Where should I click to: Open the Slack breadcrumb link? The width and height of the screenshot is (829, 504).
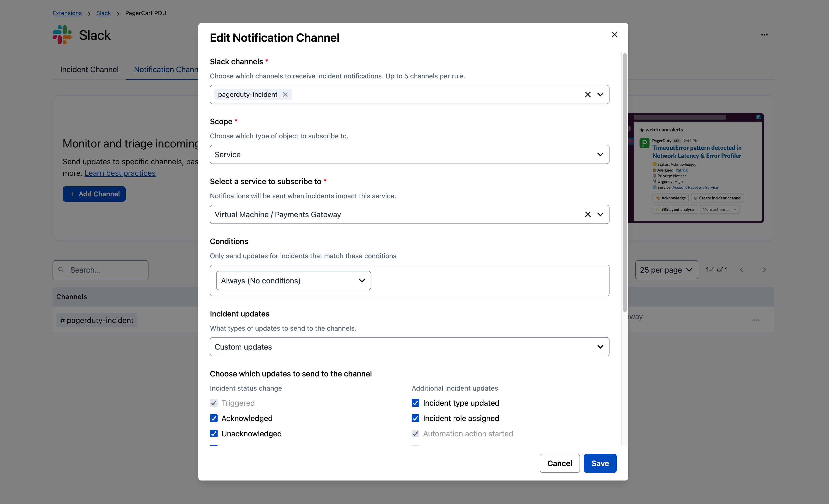coord(103,13)
